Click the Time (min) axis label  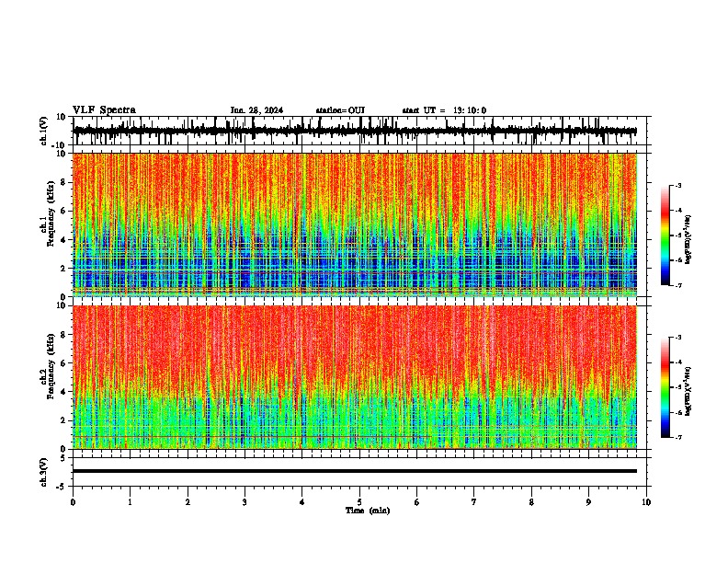coord(368,511)
